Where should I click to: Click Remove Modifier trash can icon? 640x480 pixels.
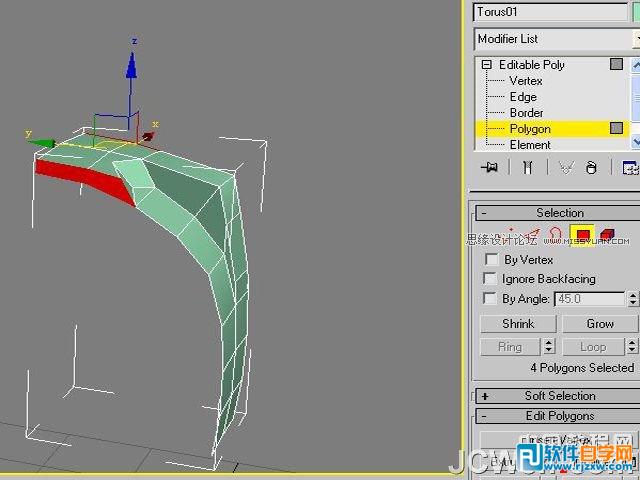click(x=591, y=167)
